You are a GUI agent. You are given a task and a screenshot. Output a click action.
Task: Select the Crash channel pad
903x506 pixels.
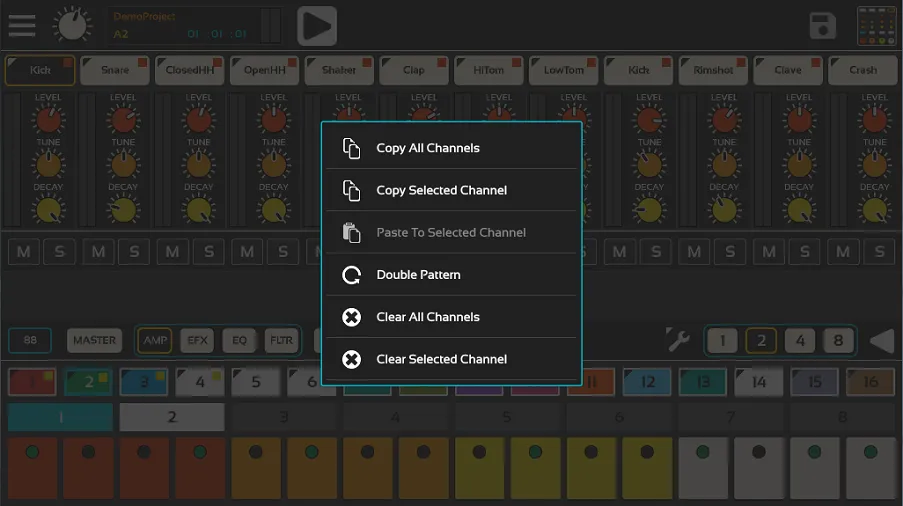[x=863, y=70]
